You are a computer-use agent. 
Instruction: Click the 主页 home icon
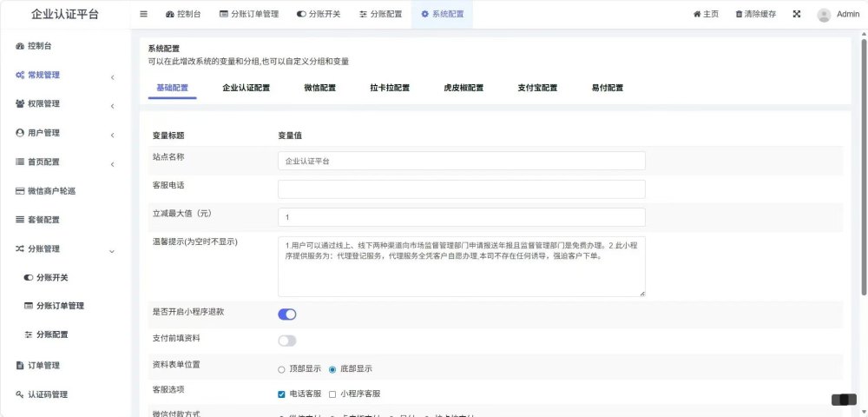point(697,15)
